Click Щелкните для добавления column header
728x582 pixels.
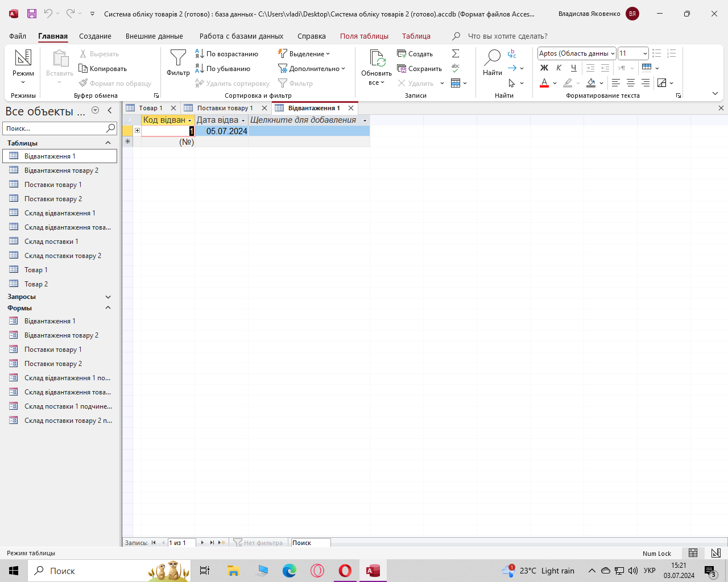(x=303, y=120)
